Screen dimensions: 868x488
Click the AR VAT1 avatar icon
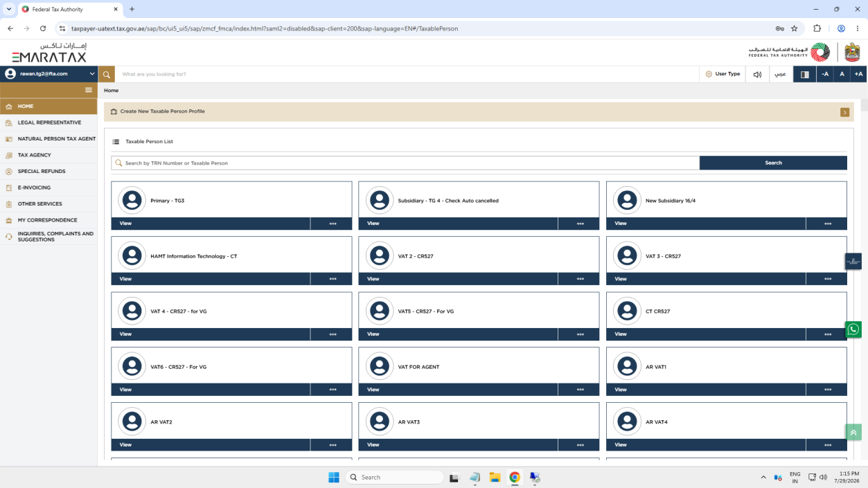(x=627, y=366)
